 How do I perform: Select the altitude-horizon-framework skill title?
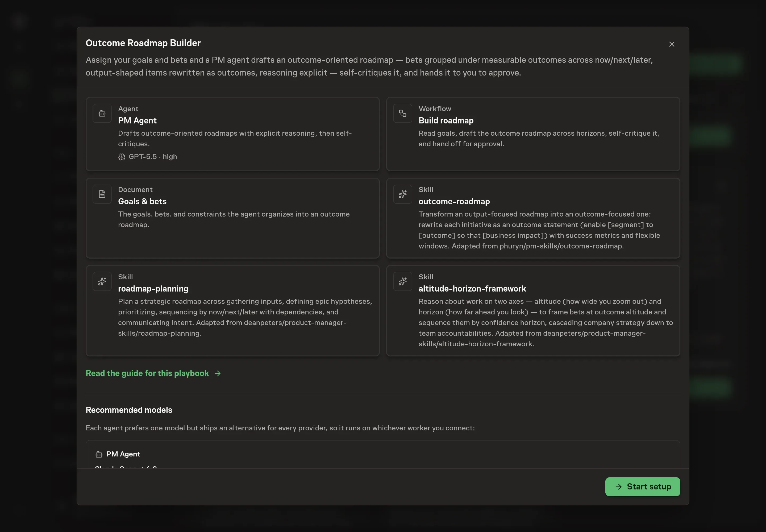click(472, 289)
